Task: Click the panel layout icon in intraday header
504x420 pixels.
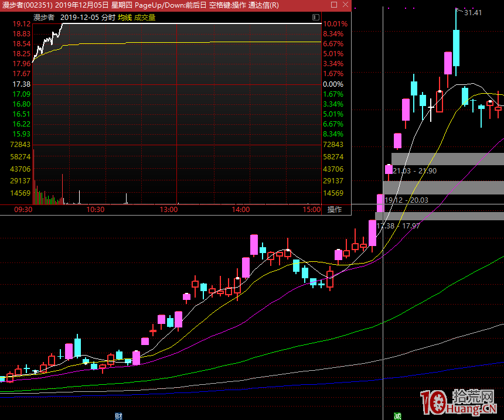Action: pos(316,18)
